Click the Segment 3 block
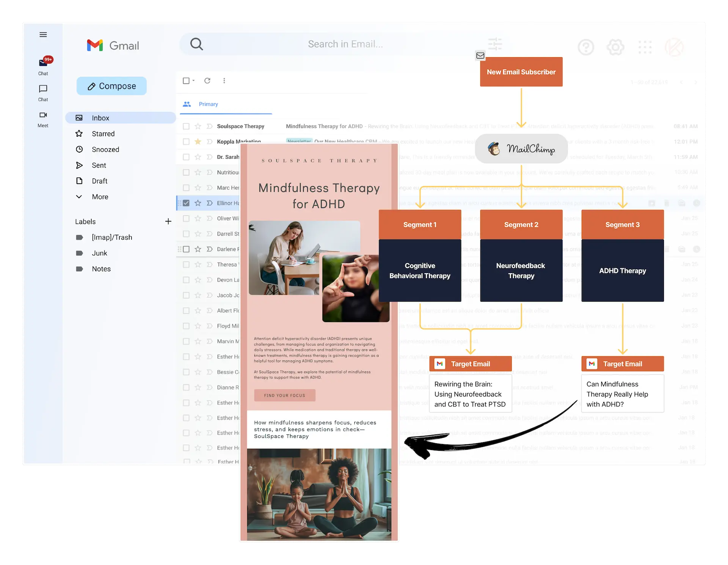This screenshot has width=728, height=565. pos(623,225)
